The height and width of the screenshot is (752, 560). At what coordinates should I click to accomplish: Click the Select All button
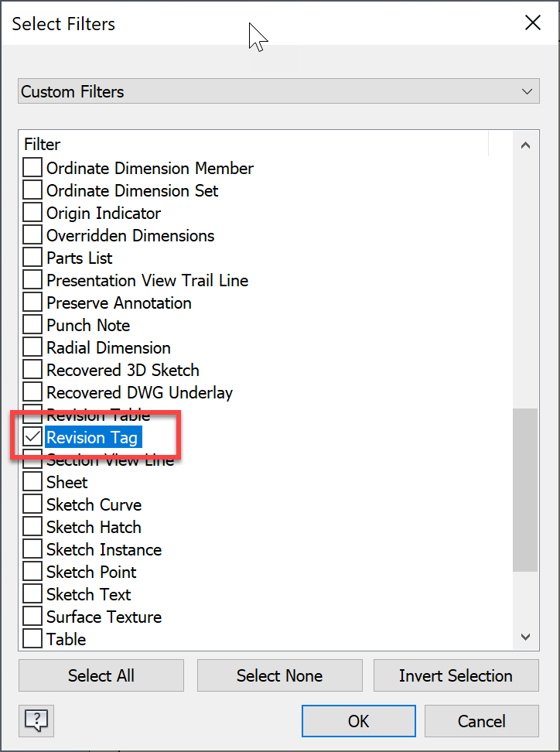coord(101,675)
